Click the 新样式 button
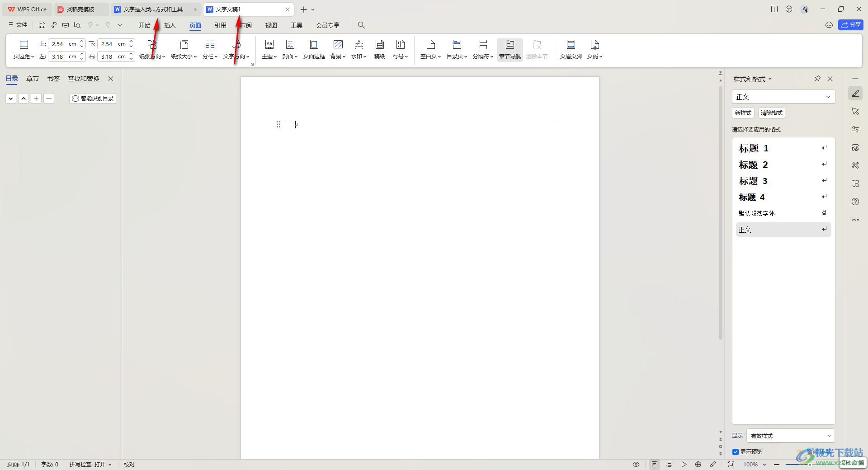The width and height of the screenshot is (868, 470). (x=743, y=113)
